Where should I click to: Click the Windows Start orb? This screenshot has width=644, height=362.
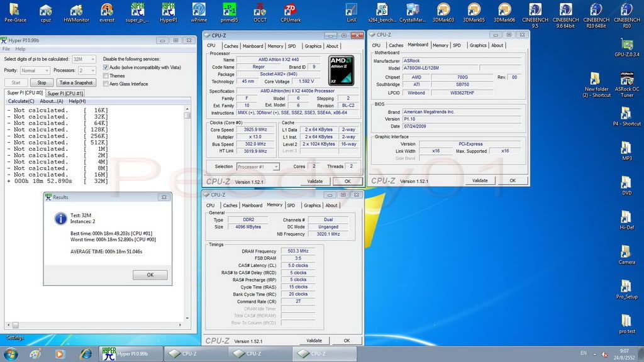pos(11,353)
